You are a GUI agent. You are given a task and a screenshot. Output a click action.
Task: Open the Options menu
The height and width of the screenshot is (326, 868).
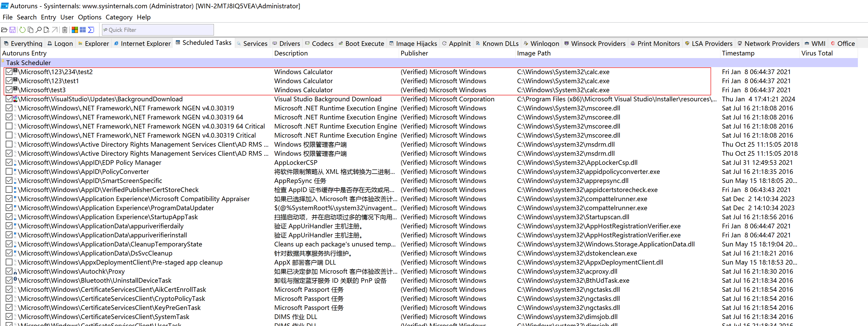pos(90,17)
